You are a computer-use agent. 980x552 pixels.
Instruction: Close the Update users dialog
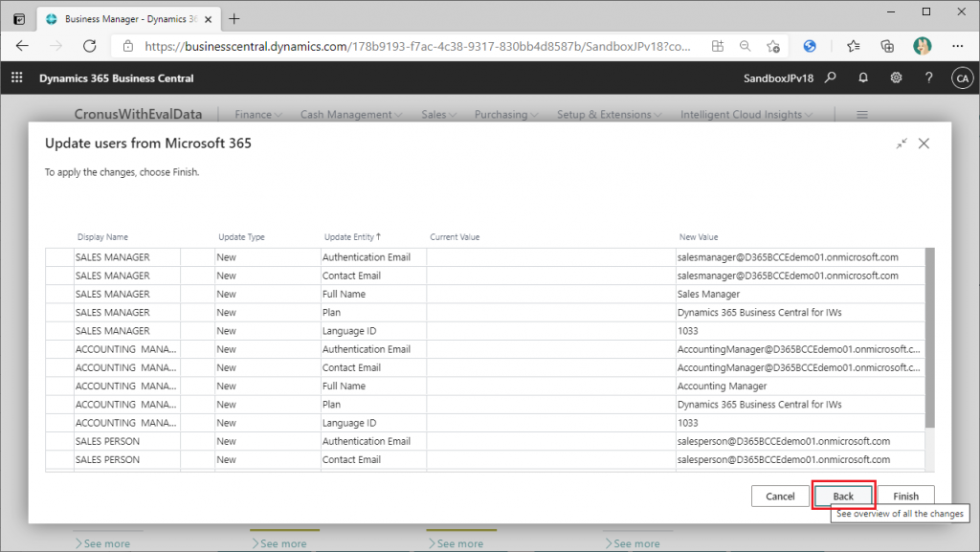pyautogui.click(x=924, y=144)
